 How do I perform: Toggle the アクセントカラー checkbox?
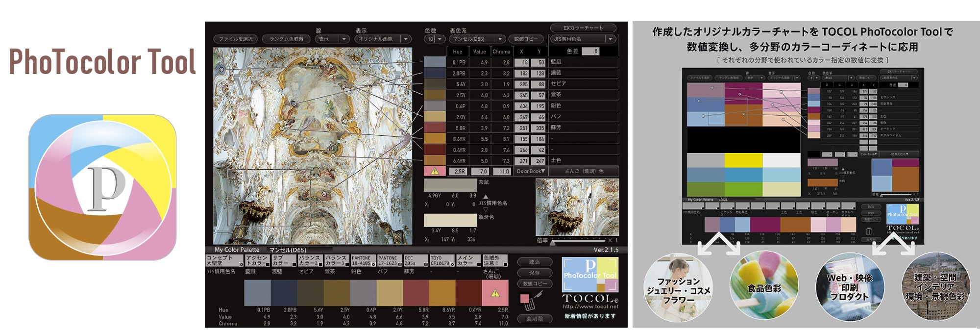point(268,264)
